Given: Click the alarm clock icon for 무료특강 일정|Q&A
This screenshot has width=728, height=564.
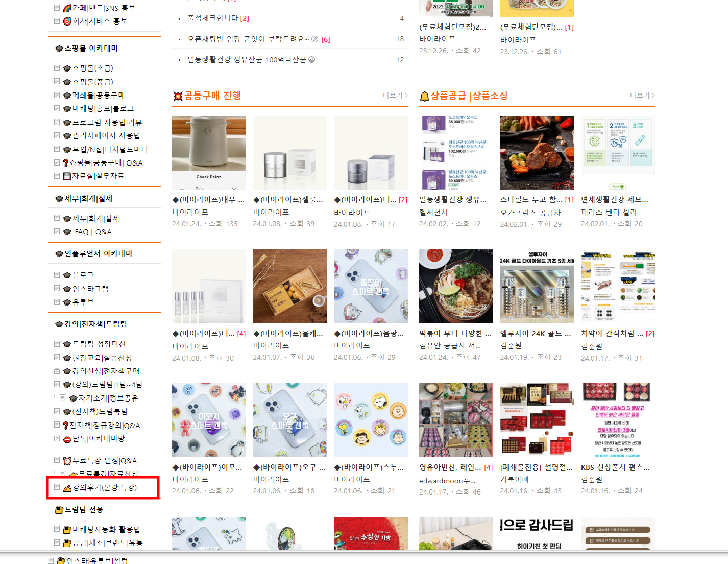Looking at the screenshot, I should 67,461.
